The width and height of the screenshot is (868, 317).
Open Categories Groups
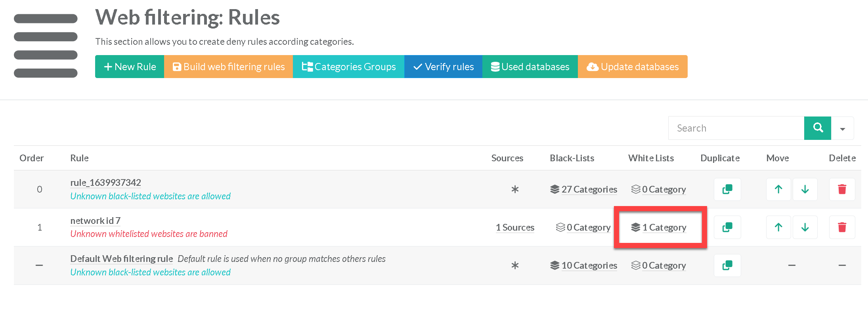[x=348, y=67]
